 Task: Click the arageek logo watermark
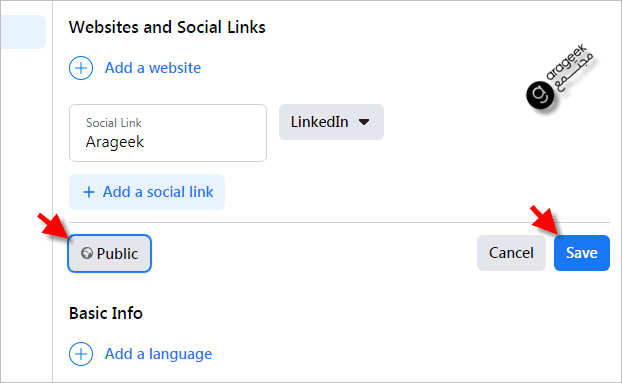[x=560, y=76]
